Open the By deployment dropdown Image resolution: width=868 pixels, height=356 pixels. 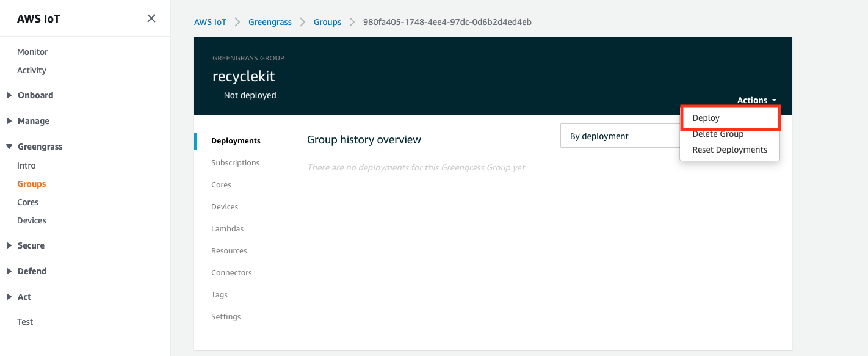pos(620,136)
